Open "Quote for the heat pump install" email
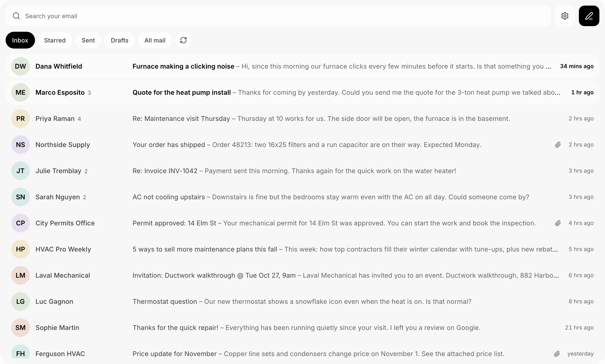605x364 pixels. [302, 92]
